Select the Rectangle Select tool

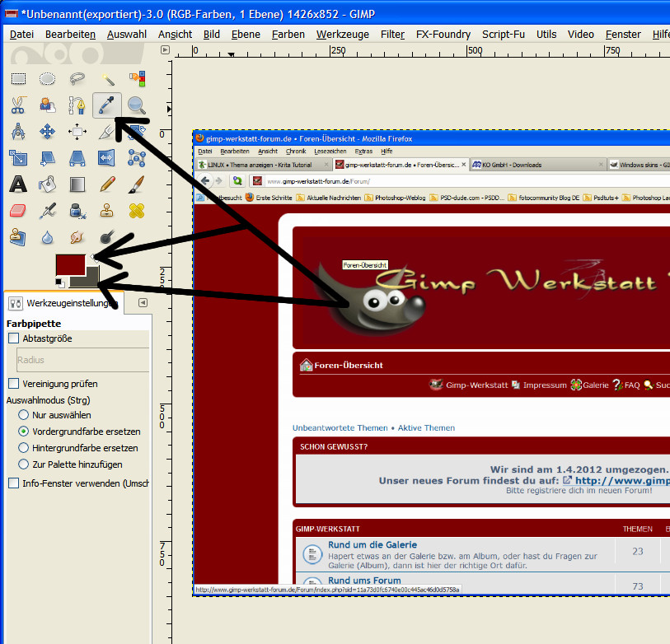coord(18,78)
